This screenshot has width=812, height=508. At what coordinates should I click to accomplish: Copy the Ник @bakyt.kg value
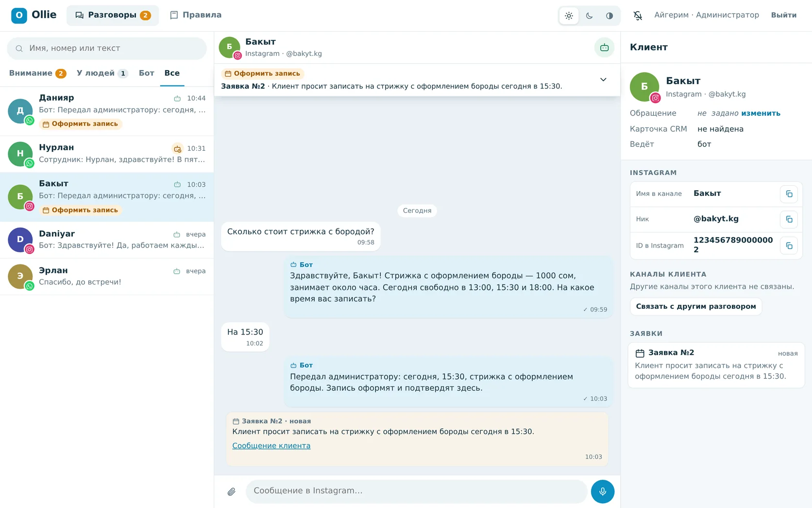[x=789, y=219]
